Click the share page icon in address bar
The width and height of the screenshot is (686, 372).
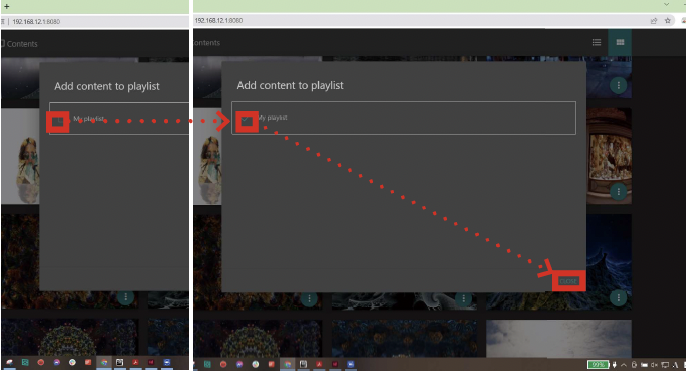point(654,21)
